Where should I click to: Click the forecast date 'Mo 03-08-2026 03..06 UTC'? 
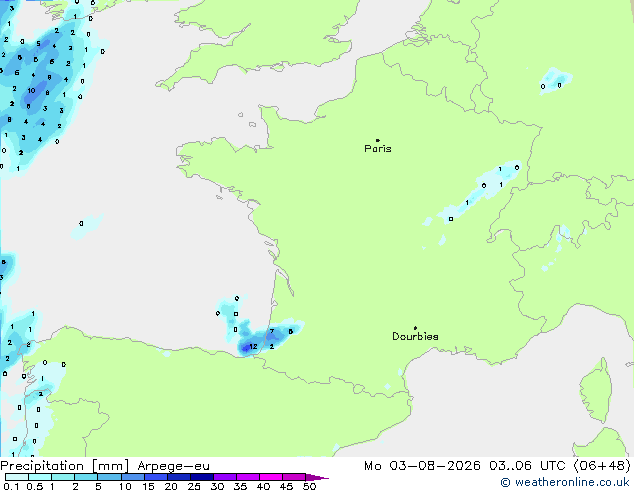(x=465, y=465)
